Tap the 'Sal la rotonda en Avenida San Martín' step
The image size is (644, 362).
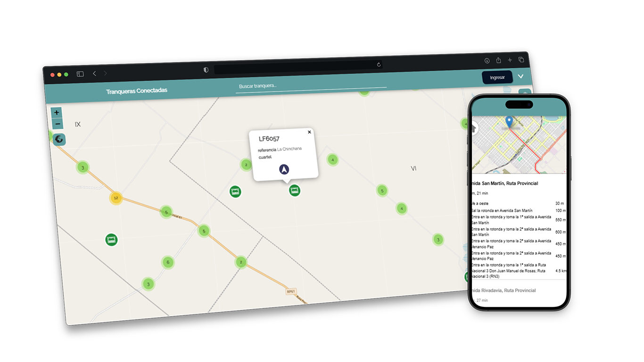[x=503, y=210]
